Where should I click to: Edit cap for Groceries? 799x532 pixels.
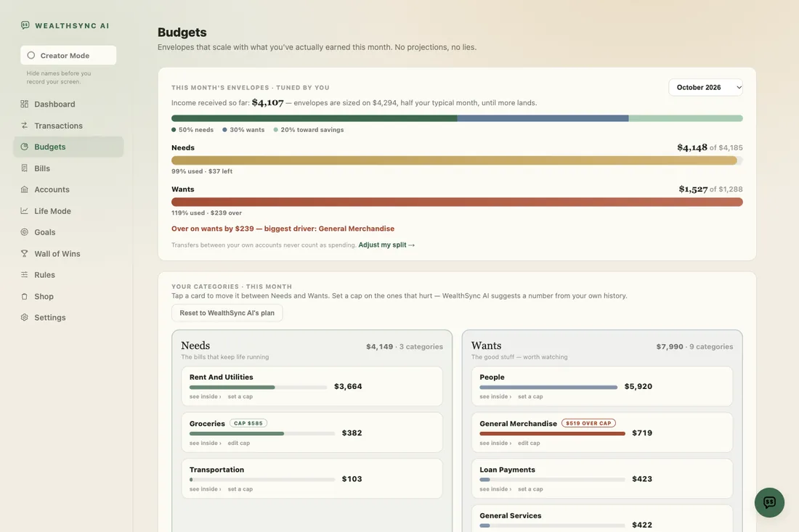point(238,443)
